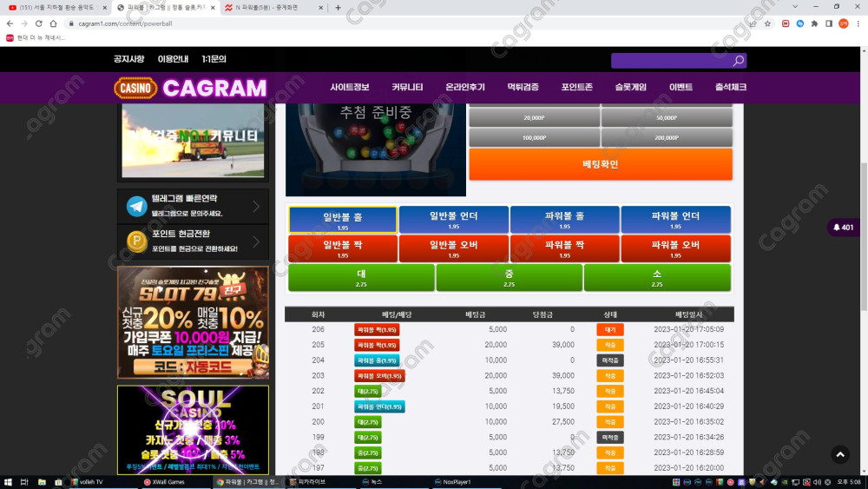Open the Windows Start menu
The image size is (868, 489).
point(8,481)
